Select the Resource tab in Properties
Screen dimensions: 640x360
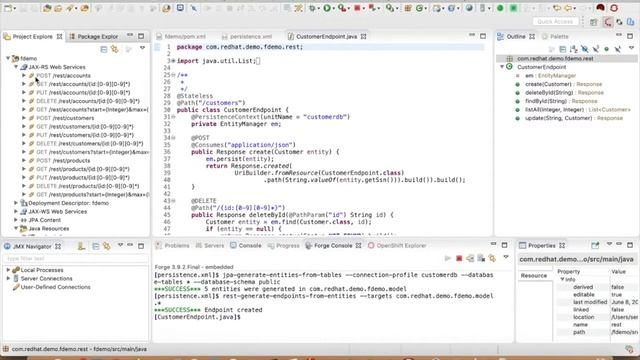534,276
